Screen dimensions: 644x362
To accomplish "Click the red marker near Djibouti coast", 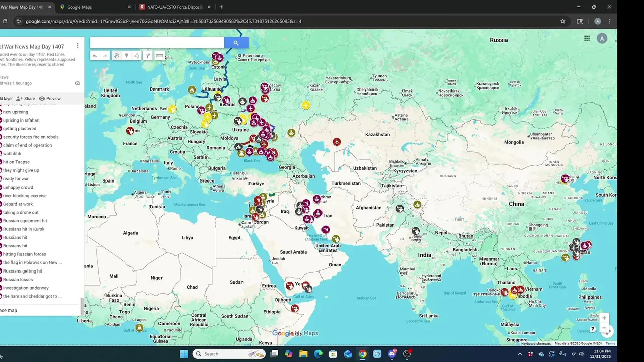I will coord(295,308).
